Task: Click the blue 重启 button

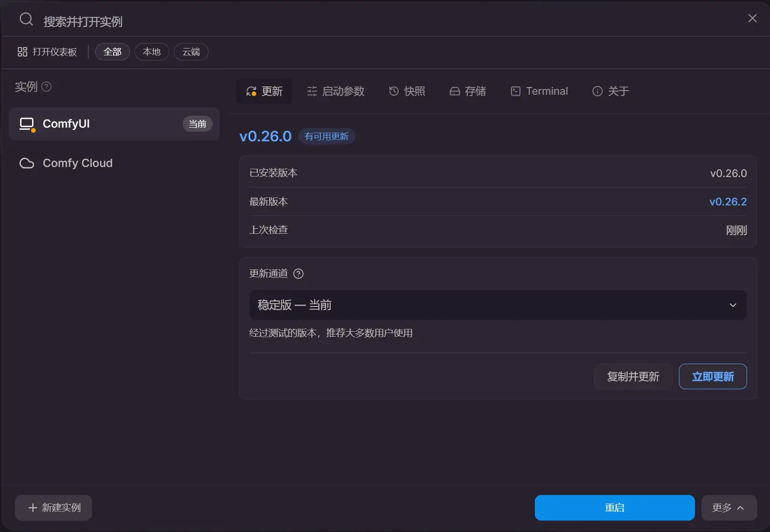Action: [x=614, y=508]
